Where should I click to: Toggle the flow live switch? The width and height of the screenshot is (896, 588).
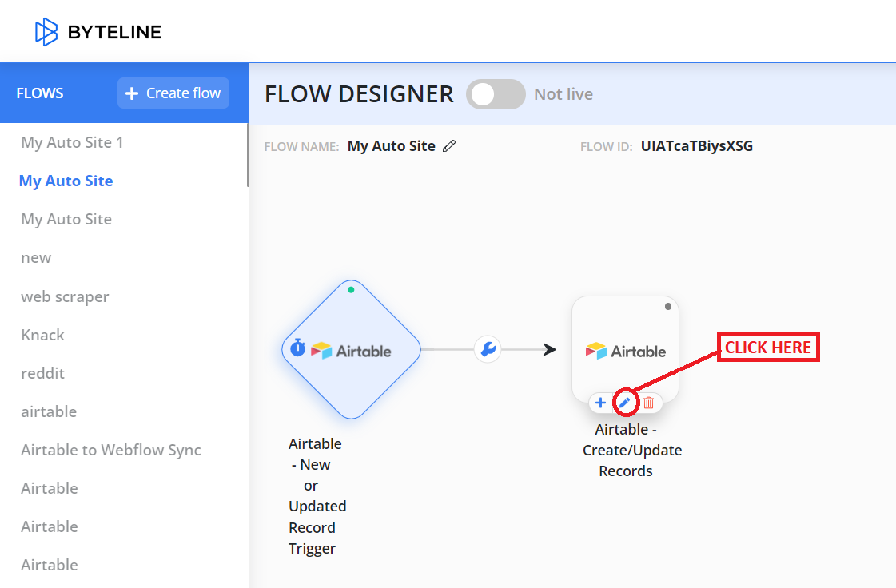pos(495,94)
